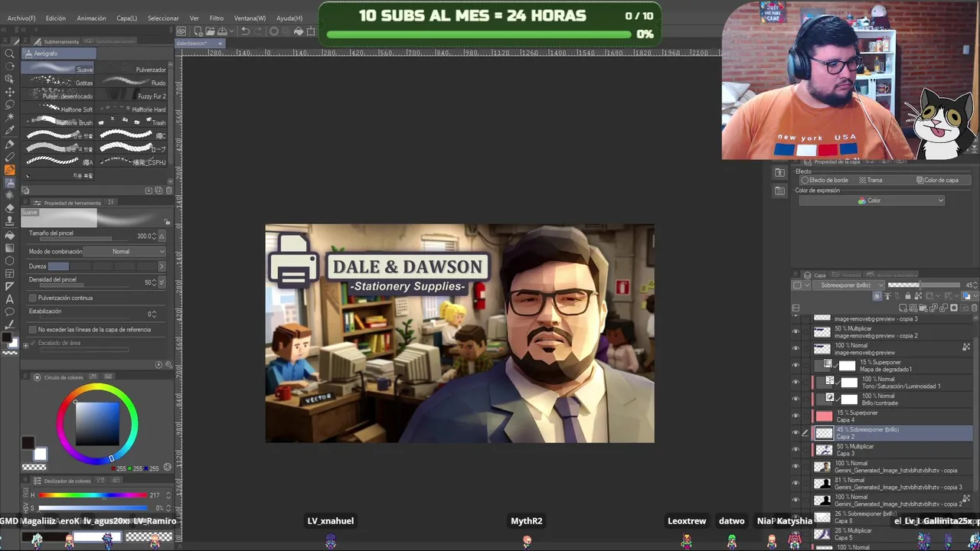Image resolution: width=980 pixels, height=551 pixels.
Task: Toggle Trama effect
Action: (871, 180)
